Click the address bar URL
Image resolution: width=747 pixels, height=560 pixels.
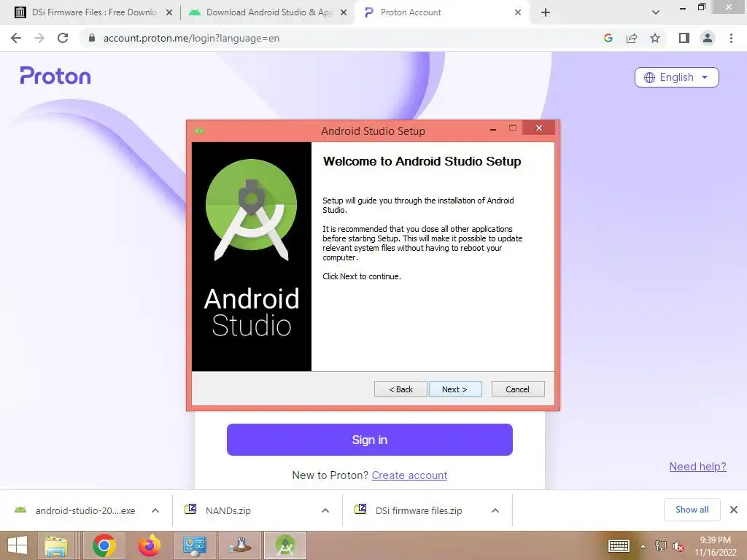(x=192, y=38)
